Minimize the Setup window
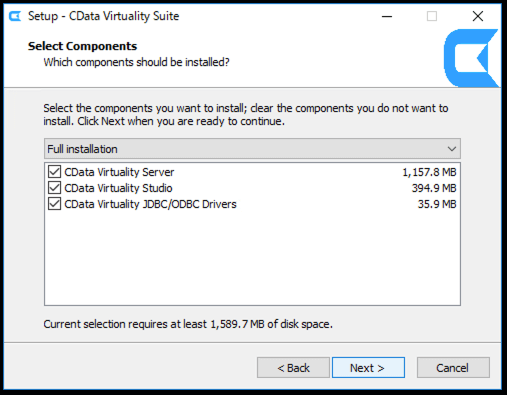The width and height of the screenshot is (507, 395). click(x=387, y=16)
